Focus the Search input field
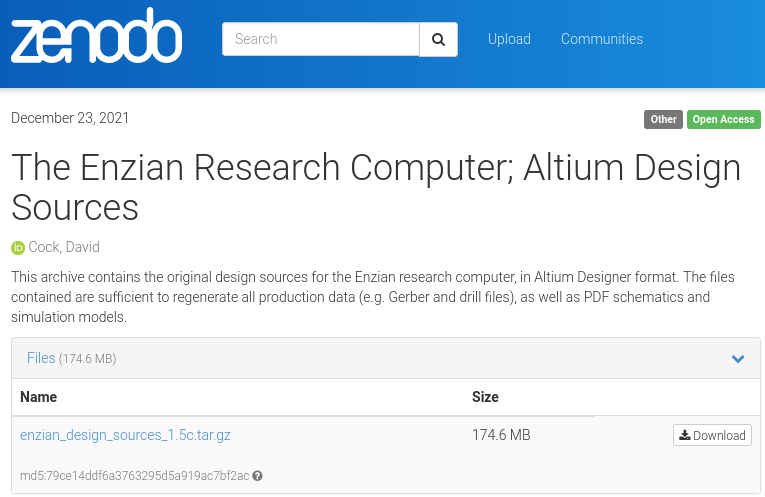 click(x=321, y=39)
